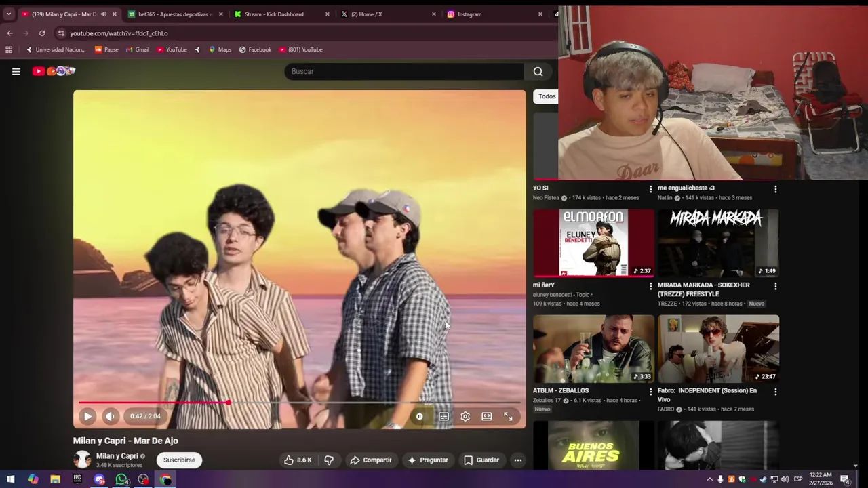Show hidden system tray icons chevron
868x488 pixels.
tap(710, 479)
